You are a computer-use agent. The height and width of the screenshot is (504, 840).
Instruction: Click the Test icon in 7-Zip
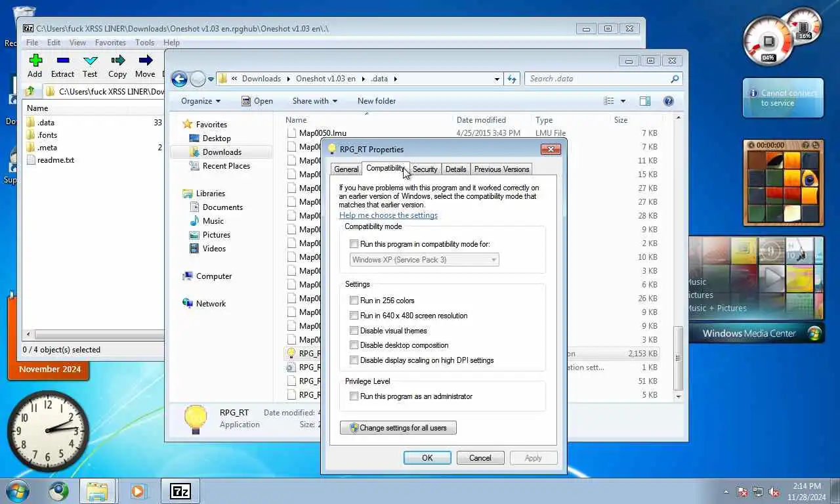[x=91, y=60]
